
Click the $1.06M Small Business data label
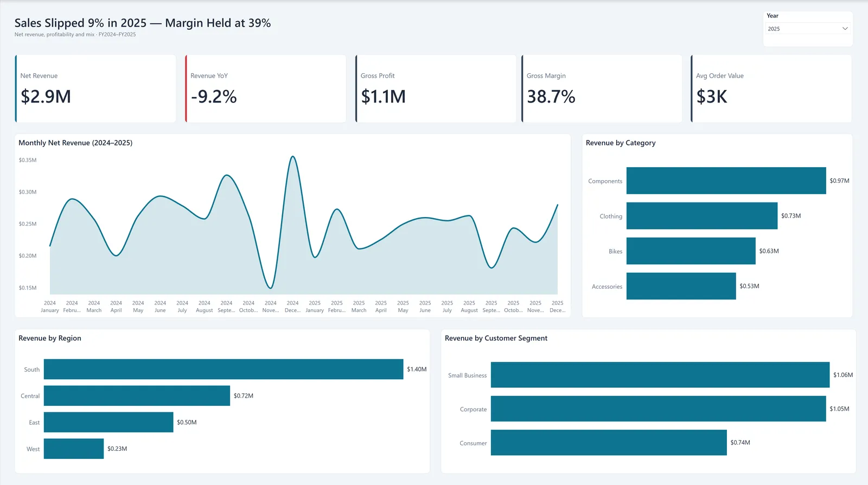pyautogui.click(x=843, y=375)
